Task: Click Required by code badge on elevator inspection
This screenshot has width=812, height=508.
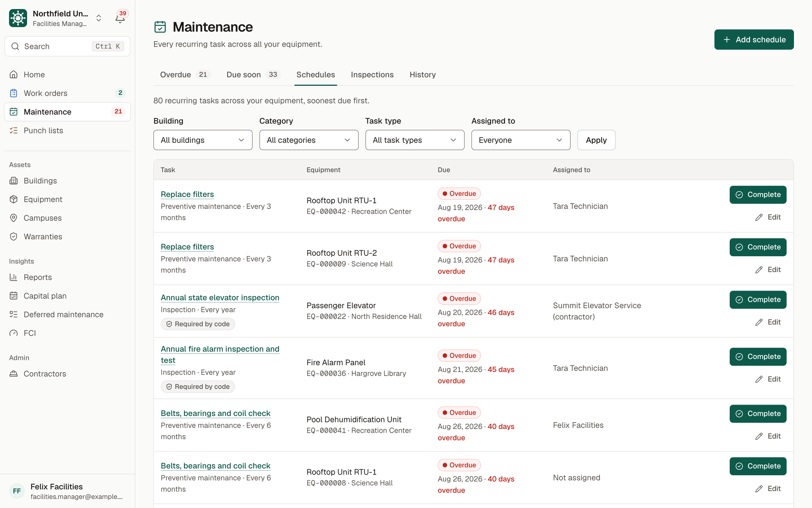Action: coord(198,324)
